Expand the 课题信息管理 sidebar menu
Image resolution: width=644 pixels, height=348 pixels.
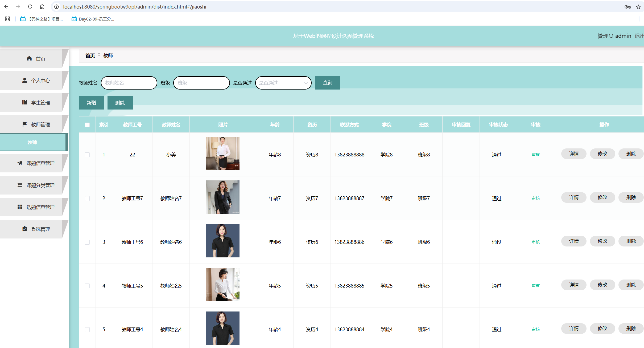tap(34, 163)
